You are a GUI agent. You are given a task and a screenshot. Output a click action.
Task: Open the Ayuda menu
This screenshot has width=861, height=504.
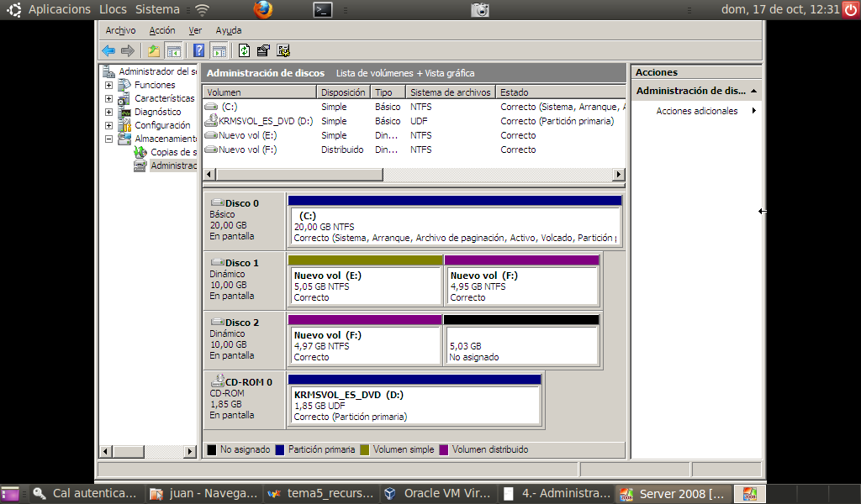[x=229, y=31]
